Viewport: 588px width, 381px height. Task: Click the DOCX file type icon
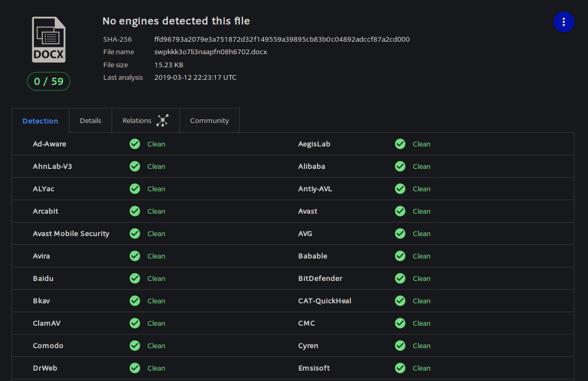coord(49,40)
